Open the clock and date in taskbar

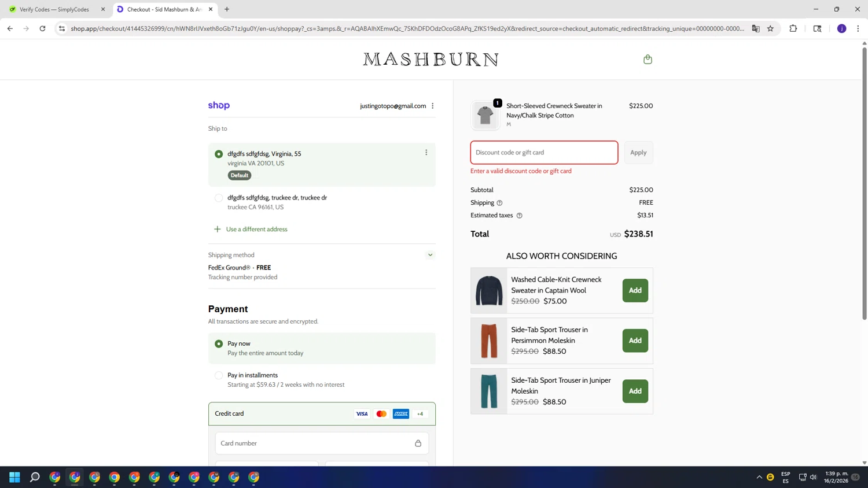point(836,477)
